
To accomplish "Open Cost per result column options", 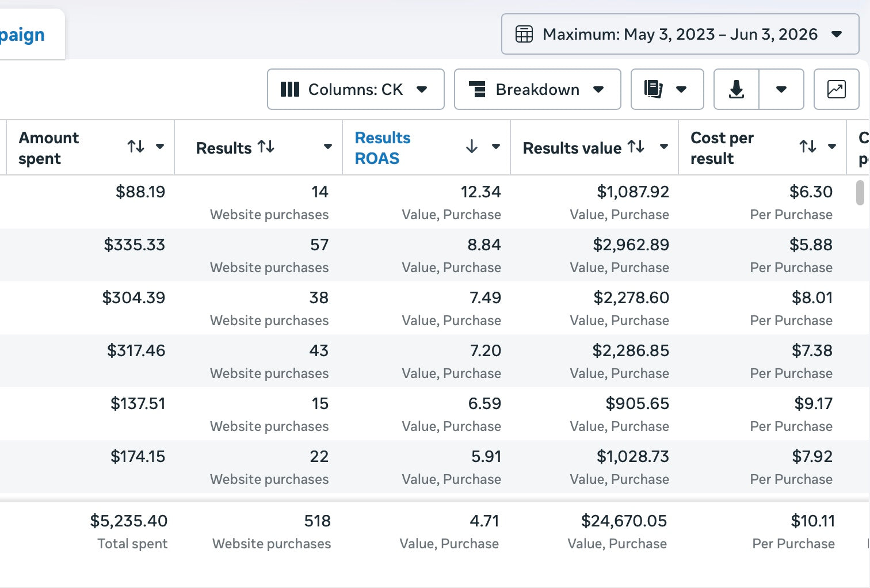I will click(x=832, y=147).
